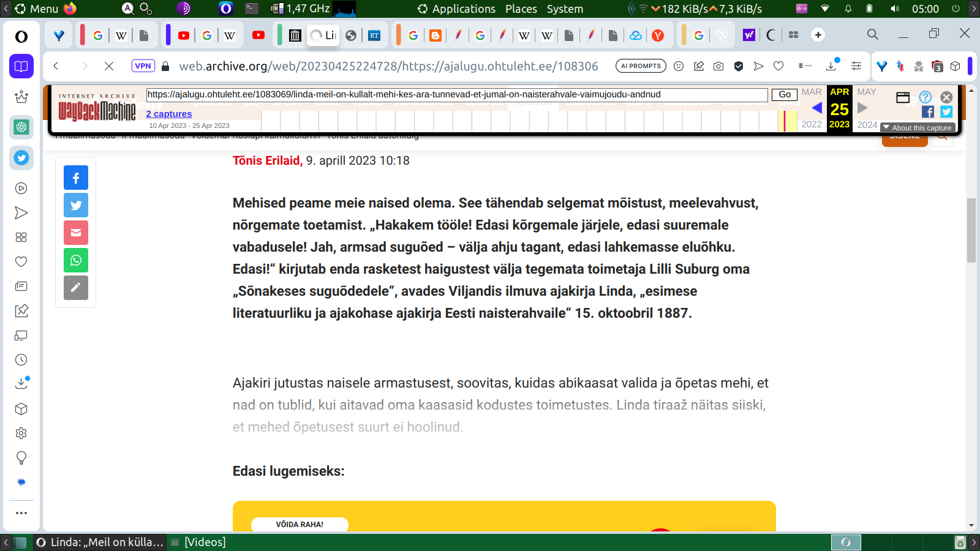Share capture on Twitter in Wayback toolbar
This screenshot has width=980, height=551.
[x=946, y=111]
